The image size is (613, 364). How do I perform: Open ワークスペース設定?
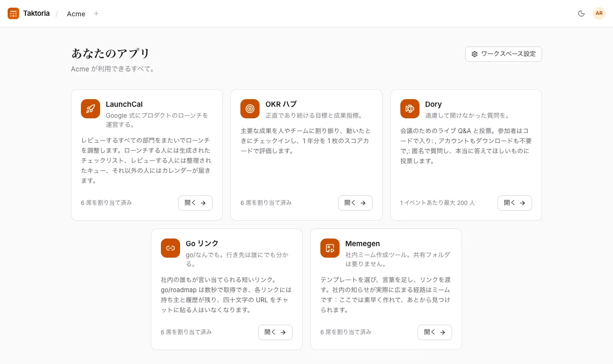[x=503, y=54]
